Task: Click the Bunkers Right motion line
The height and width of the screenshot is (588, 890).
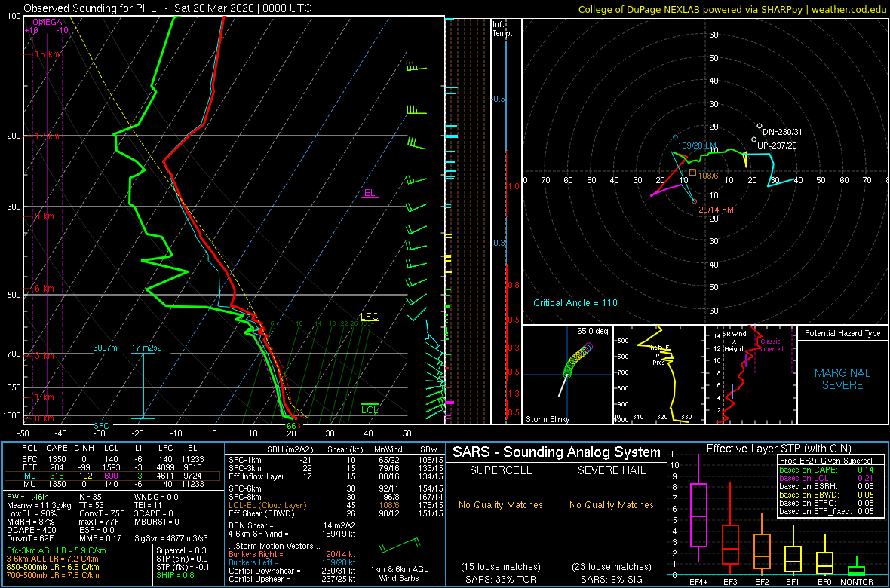Action: pyautogui.click(x=293, y=553)
